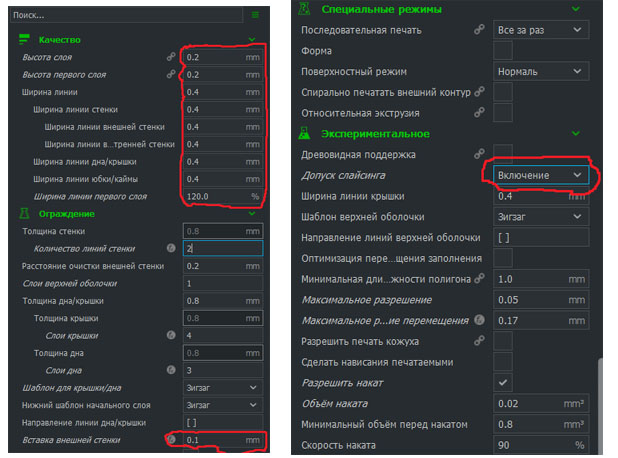This screenshot has width=618, height=458.
Task: Toggle Относительная экструзия checkbox
Action: 503,113
